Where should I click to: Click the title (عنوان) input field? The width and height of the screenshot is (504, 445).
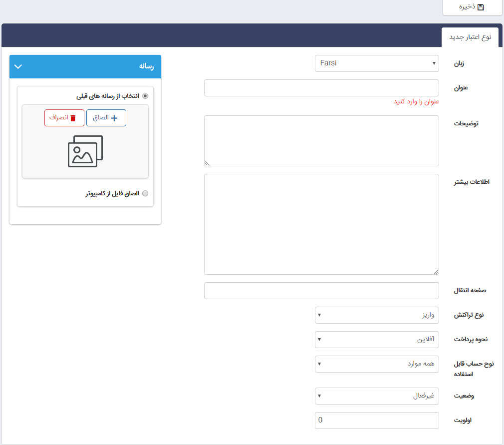(x=321, y=88)
